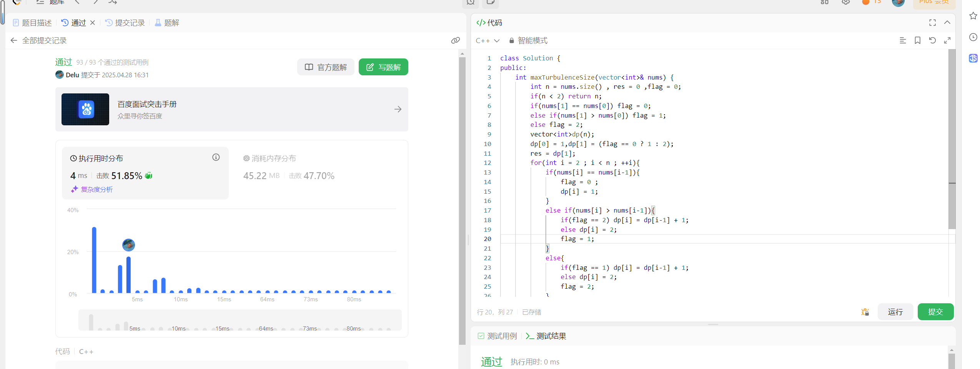Image resolution: width=980 pixels, height=369 pixels.
Task: Select the 测试结果 tab
Action: click(546, 336)
